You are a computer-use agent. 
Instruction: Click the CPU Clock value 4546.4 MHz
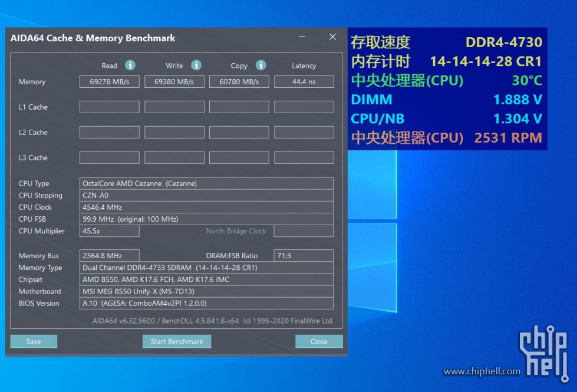pos(206,207)
